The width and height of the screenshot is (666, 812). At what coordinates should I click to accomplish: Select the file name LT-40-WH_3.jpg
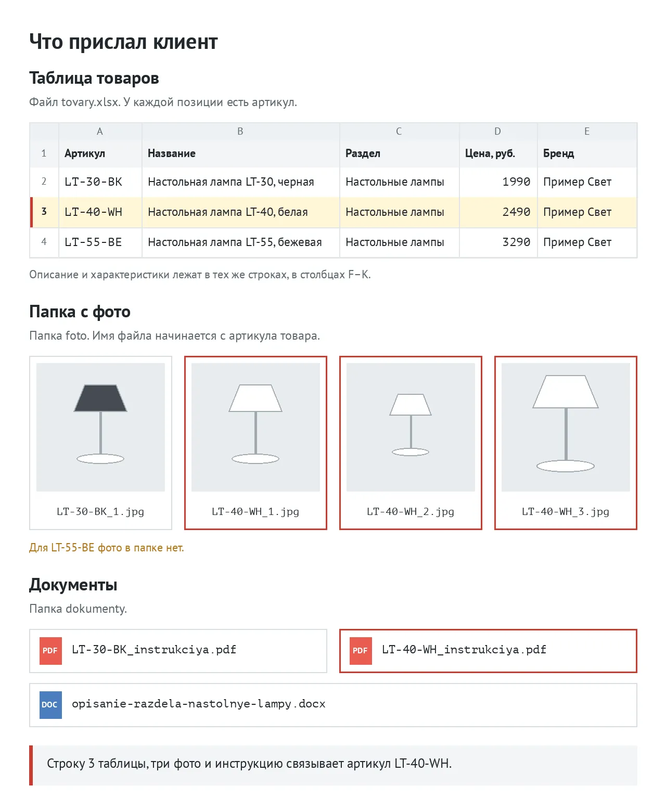click(x=566, y=511)
